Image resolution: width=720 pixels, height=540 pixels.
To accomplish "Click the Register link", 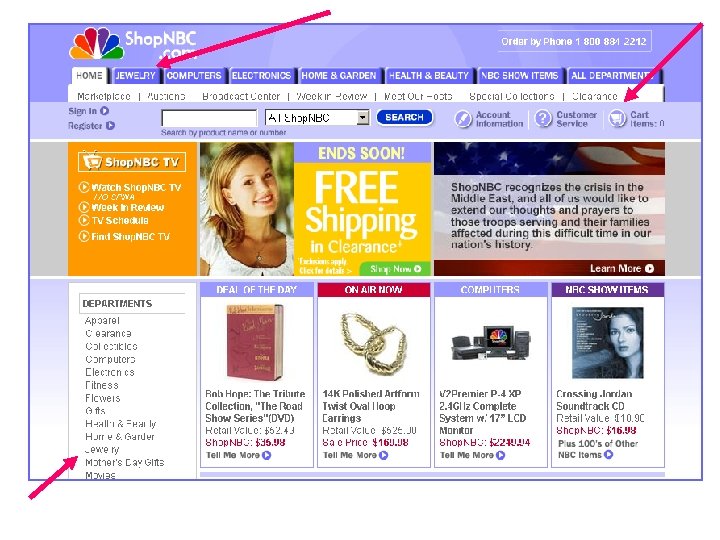I will tap(85, 126).
